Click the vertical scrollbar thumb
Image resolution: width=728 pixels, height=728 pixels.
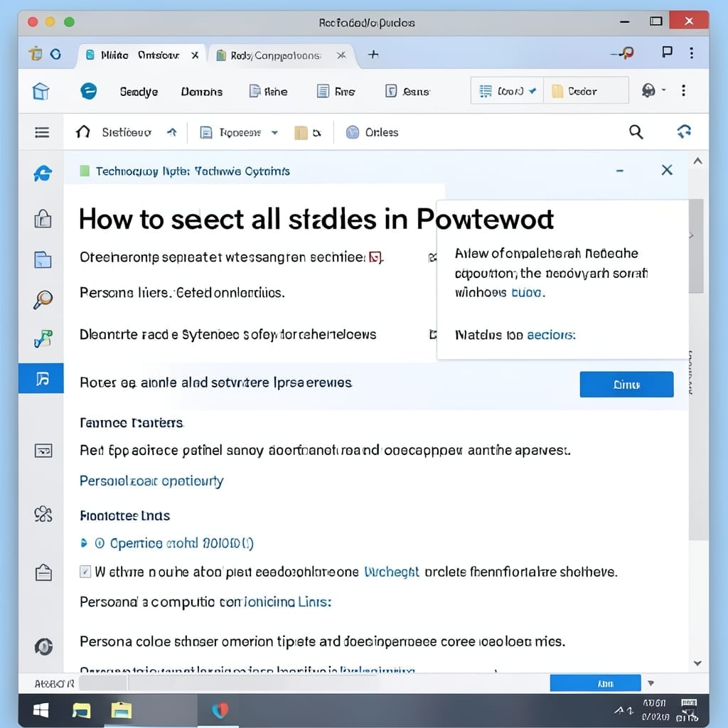click(x=696, y=246)
